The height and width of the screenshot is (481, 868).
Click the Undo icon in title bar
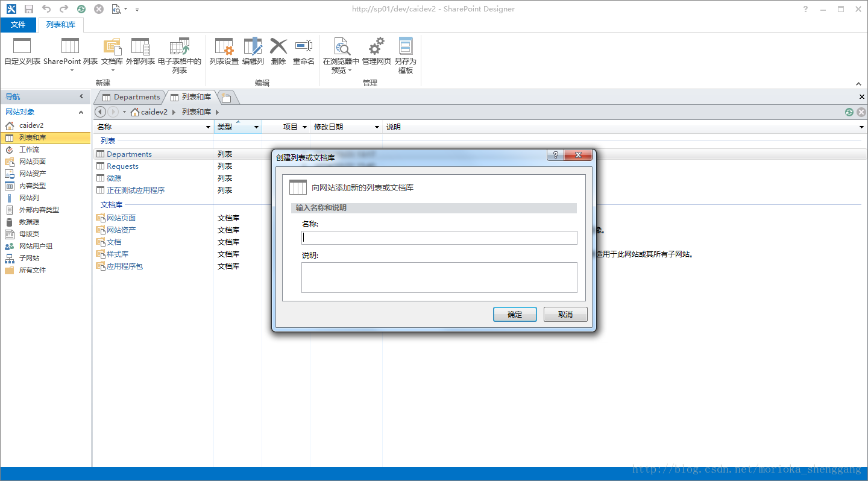point(46,9)
